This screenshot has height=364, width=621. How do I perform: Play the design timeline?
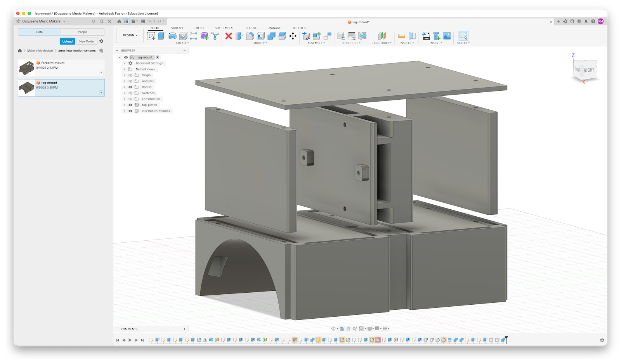(130, 340)
